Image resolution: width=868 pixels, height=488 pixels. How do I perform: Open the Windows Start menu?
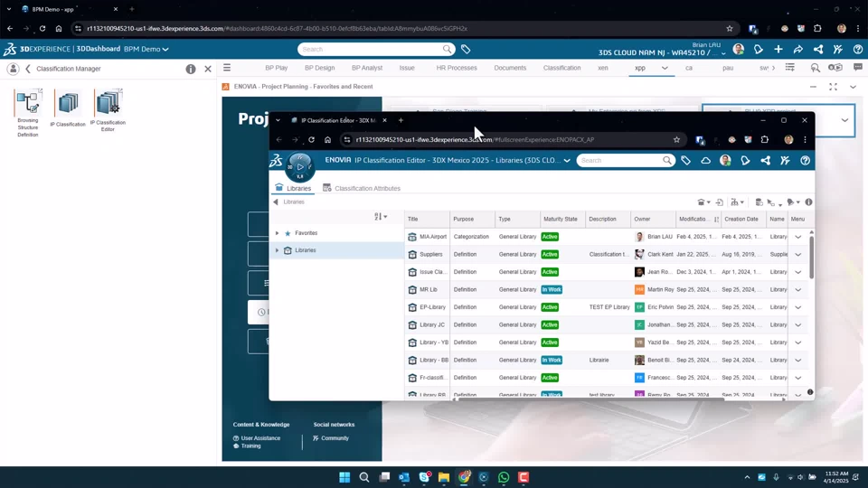[344, 477]
